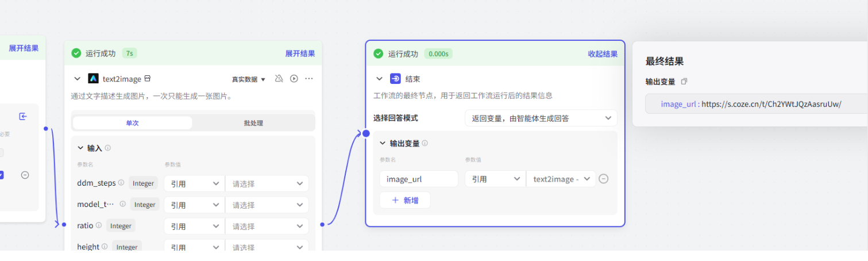Click the text2image plugin logo icon

point(93,79)
